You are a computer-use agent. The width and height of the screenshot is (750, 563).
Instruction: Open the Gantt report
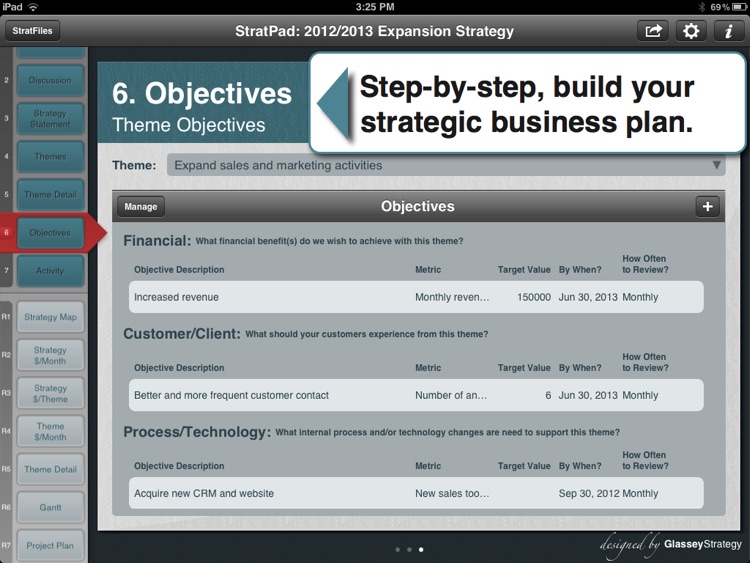50,508
